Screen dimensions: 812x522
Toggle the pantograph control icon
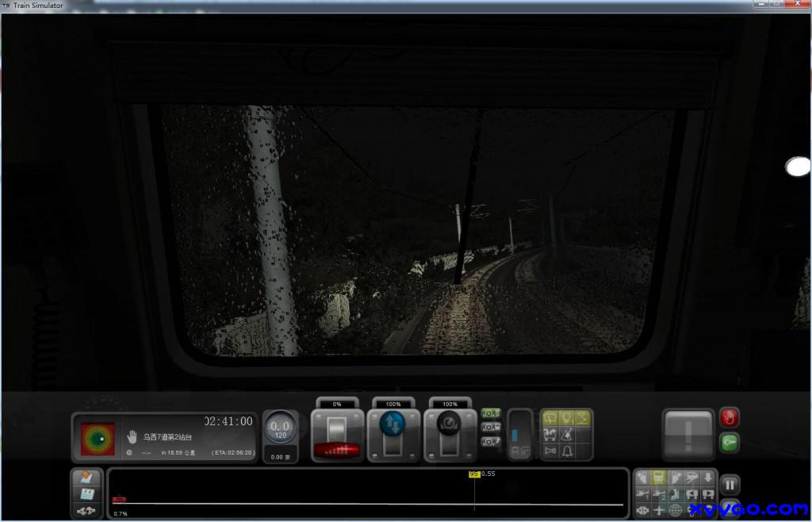coord(584,418)
